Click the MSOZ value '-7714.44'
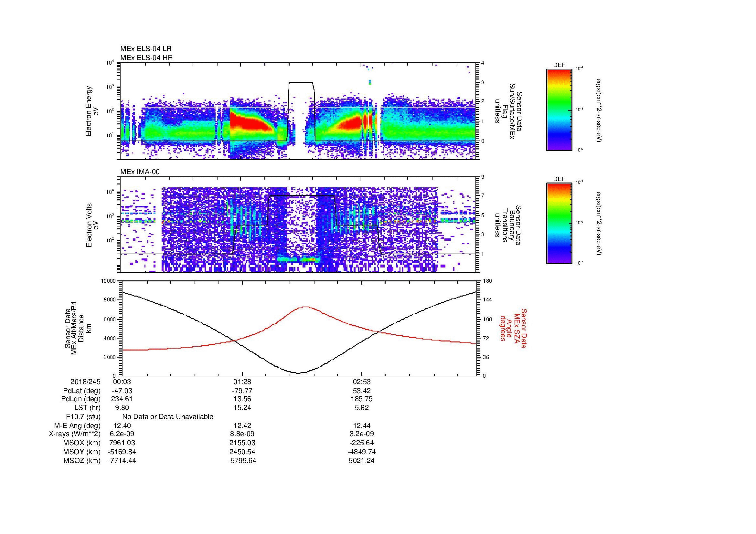Screen dimensions: 756x534 pos(122,461)
